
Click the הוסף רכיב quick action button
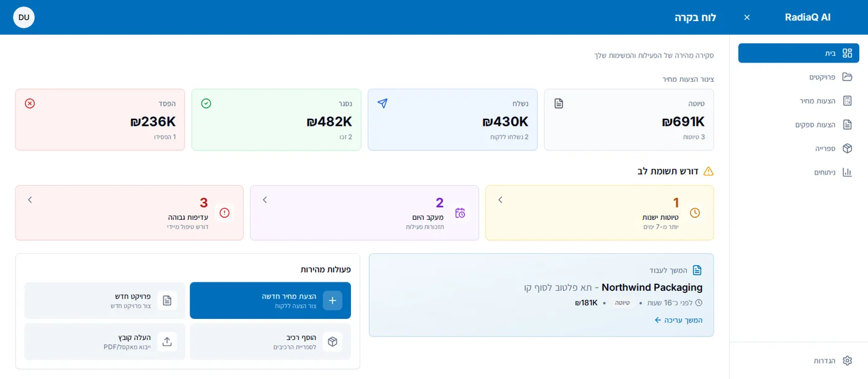coord(270,341)
